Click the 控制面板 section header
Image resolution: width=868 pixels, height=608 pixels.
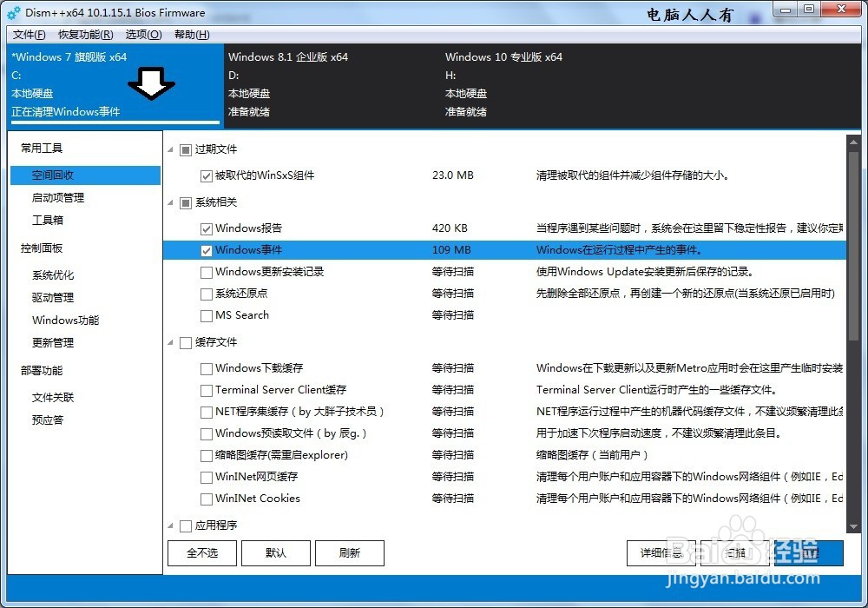(x=42, y=248)
